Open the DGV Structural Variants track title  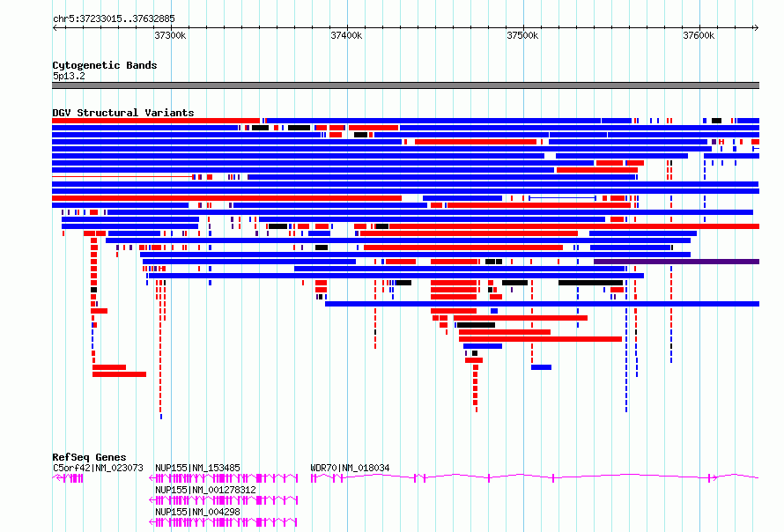coord(123,113)
